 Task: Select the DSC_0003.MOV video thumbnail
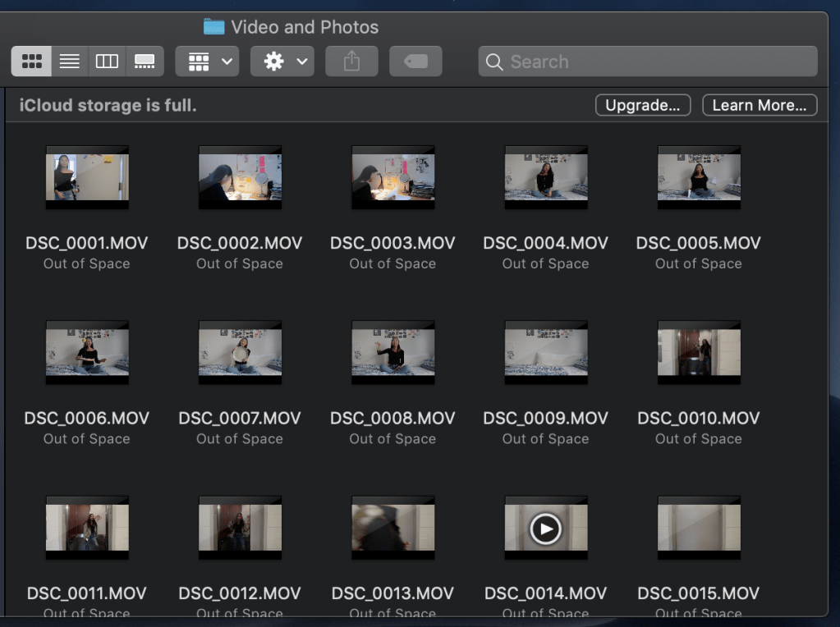[392, 177]
